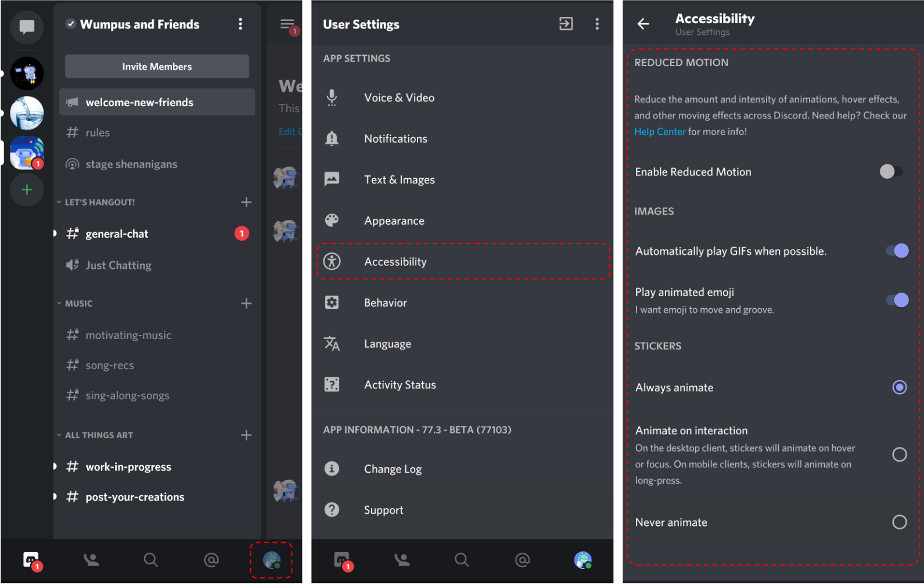Open Search in left screen bottom bar
The image size is (924, 584).
[150, 560]
